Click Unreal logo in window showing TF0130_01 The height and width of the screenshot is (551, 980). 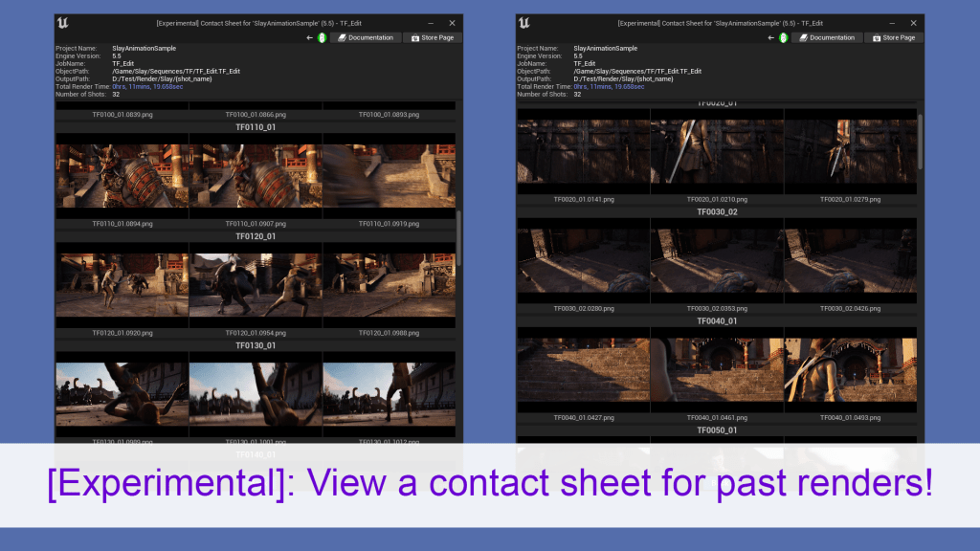tap(63, 22)
